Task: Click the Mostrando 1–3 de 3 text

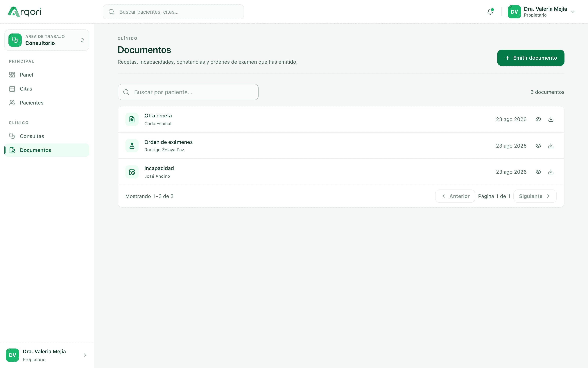Action: tap(149, 196)
